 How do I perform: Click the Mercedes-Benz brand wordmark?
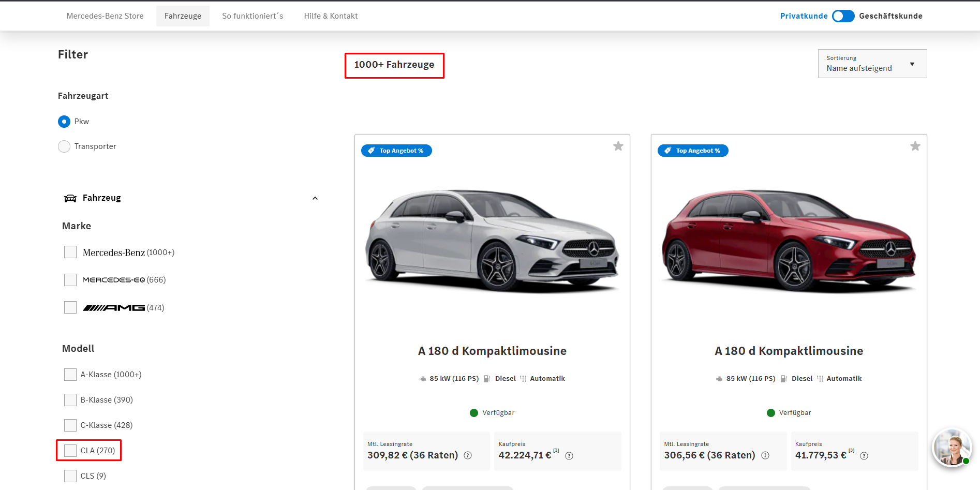[x=114, y=253]
